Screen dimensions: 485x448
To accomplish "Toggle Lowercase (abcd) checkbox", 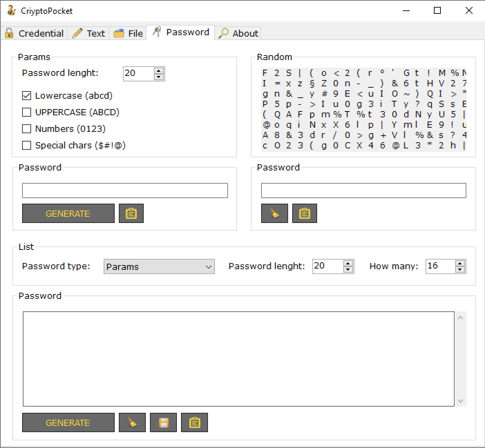I will point(27,96).
